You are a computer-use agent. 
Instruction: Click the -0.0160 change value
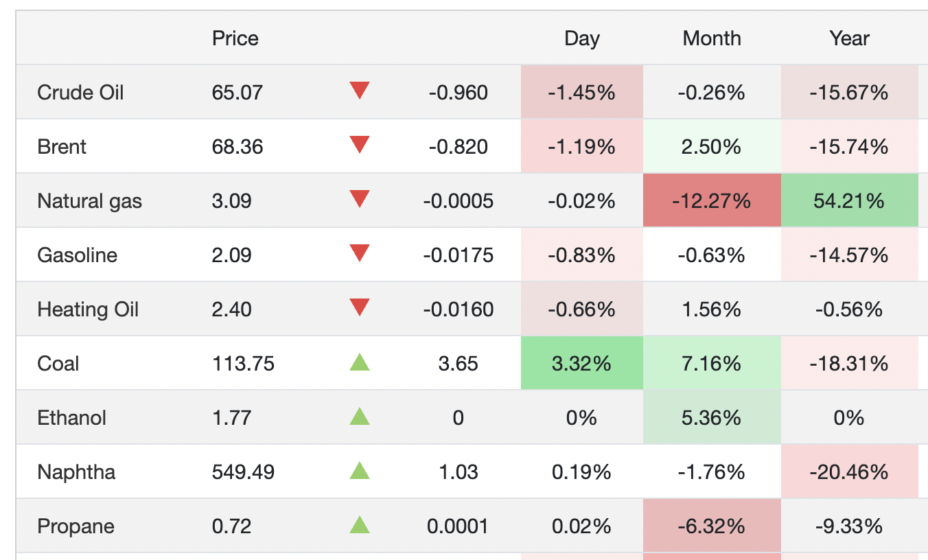tap(458, 309)
